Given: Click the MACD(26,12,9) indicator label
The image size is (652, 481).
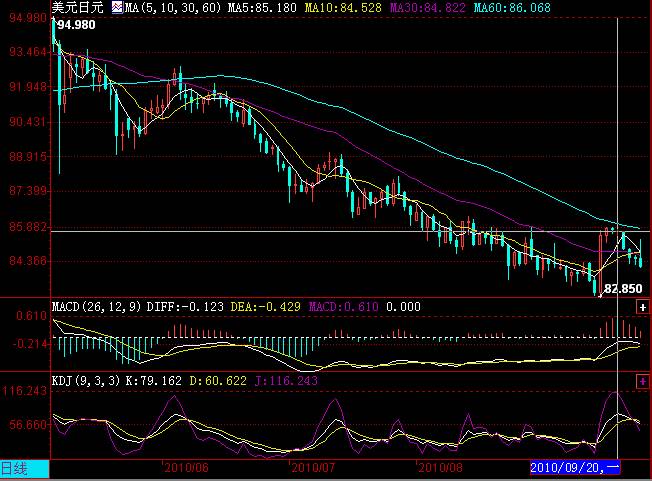Looking at the screenshot, I should tap(96, 307).
